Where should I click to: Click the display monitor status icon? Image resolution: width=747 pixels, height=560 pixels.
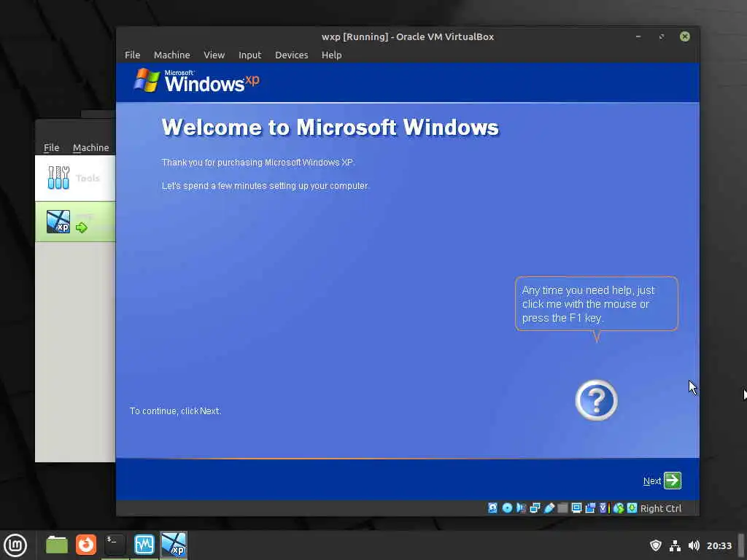coord(576,508)
